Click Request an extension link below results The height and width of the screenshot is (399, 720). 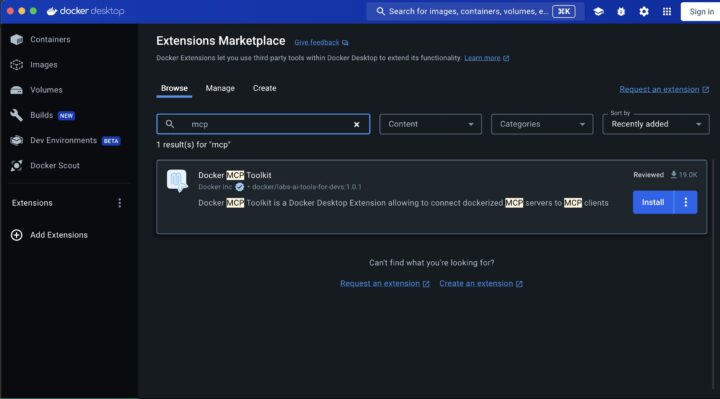click(380, 283)
